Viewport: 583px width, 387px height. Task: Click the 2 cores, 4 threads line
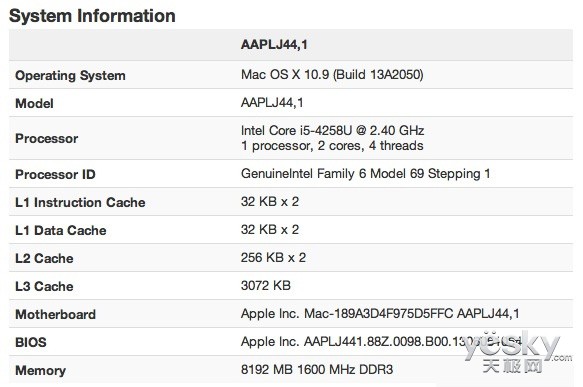click(332, 146)
